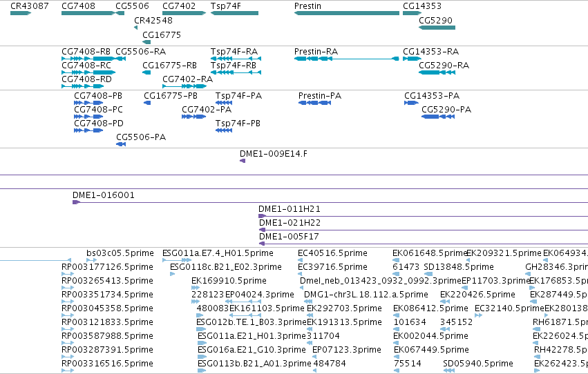588x374 pixels.
Task: Click the EC39716.5prime EST
Action: (x=301, y=274)
